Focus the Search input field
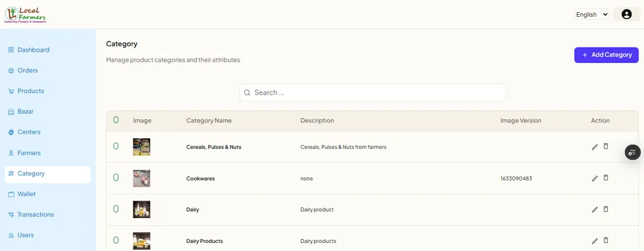This screenshot has width=644, height=251. tap(372, 93)
